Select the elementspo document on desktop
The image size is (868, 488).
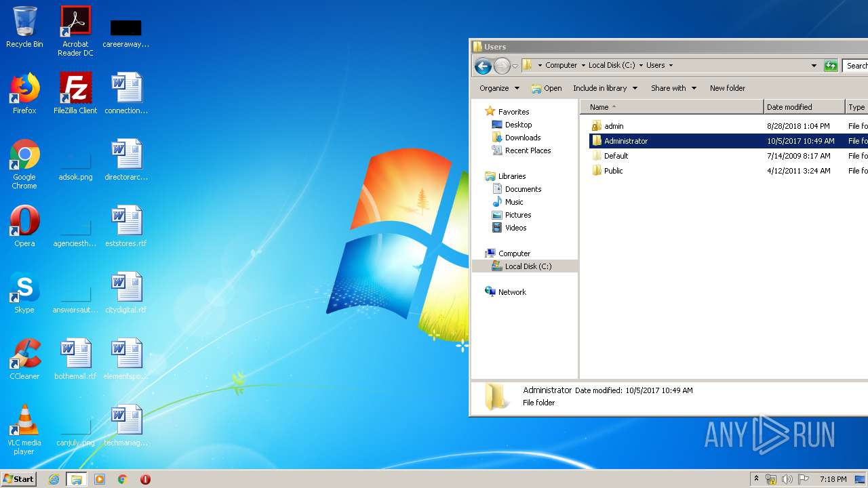pyautogui.click(x=126, y=359)
